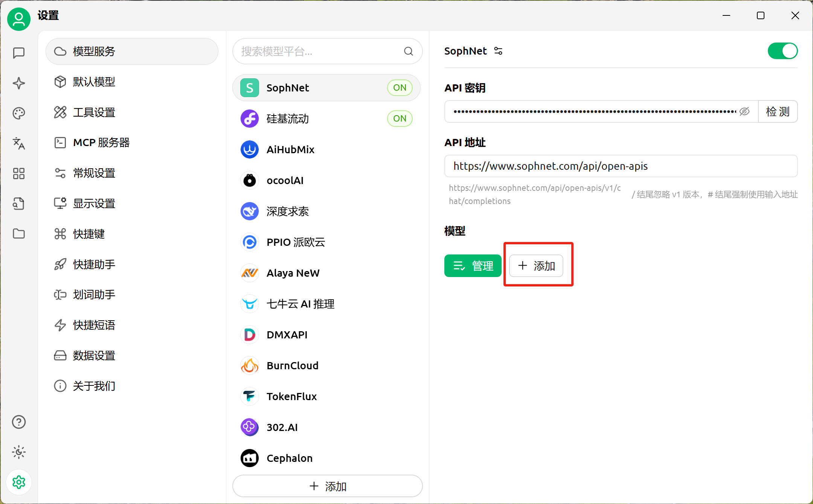Screen dimensions: 813x504
Task: Select the TokenFlux provider icon
Action: [x=249, y=396]
